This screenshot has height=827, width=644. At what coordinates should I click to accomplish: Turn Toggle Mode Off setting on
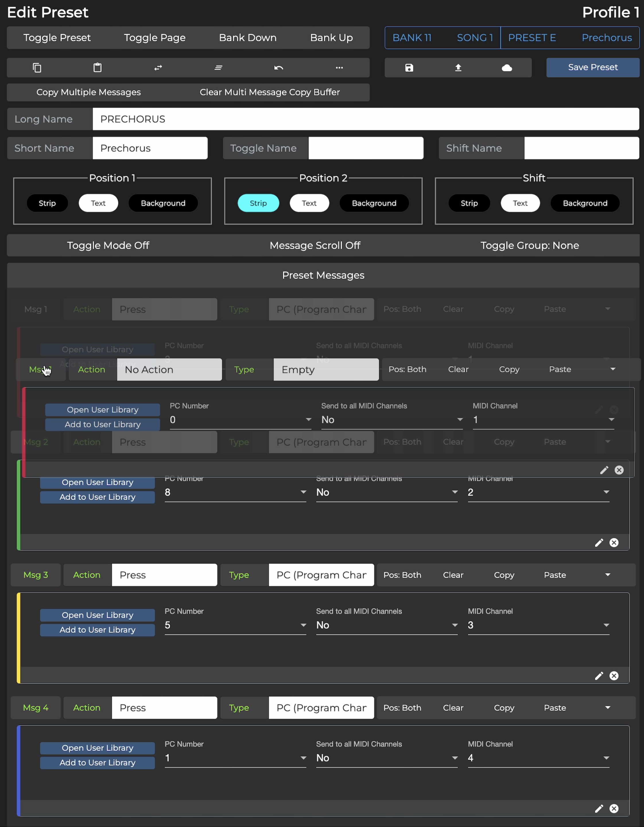[108, 246]
